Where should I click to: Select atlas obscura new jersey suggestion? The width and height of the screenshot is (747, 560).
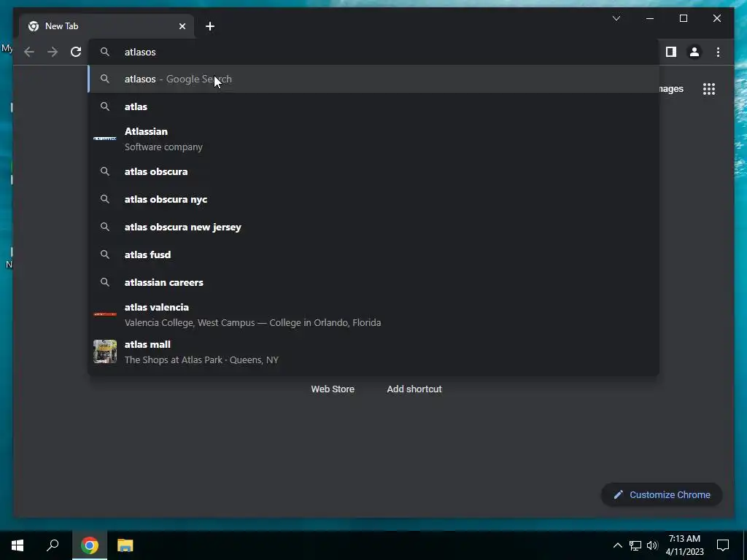tap(373, 227)
